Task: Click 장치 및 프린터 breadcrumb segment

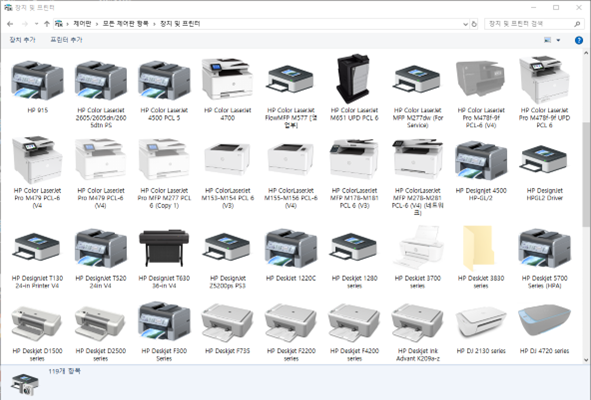Action: (x=180, y=24)
